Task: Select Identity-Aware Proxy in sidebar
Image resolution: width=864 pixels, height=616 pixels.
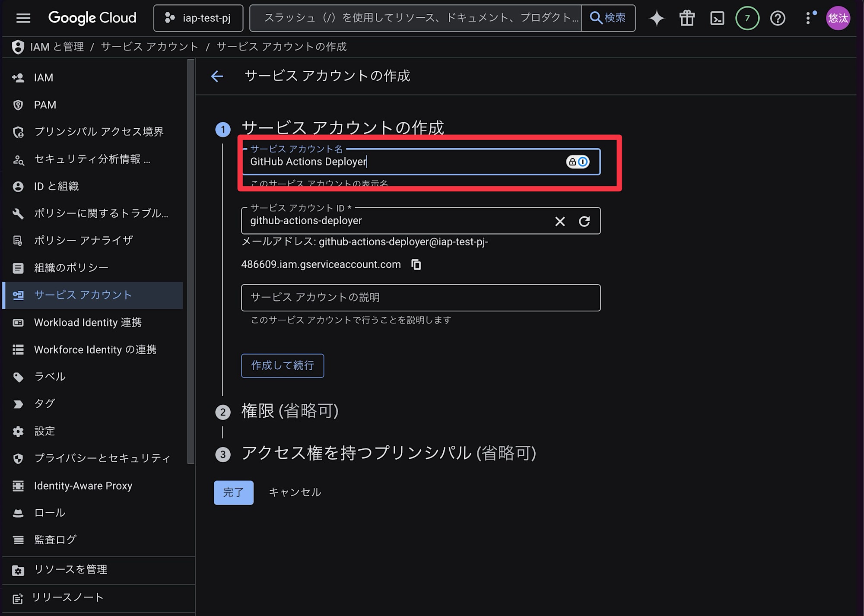Action: (83, 486)
